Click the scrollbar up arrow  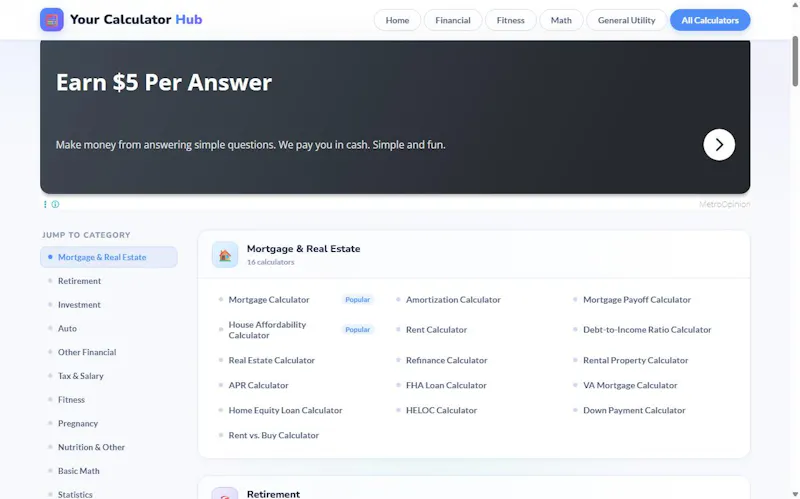795,4
